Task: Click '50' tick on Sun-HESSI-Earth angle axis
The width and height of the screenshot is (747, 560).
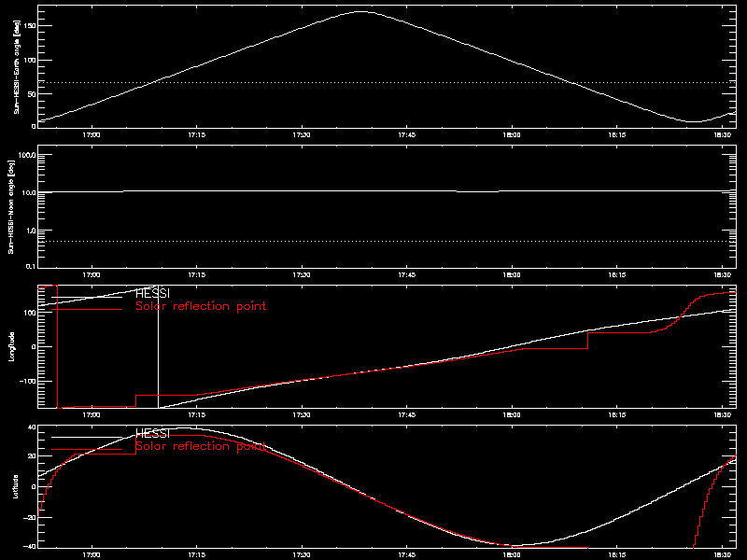Action: [32, 94]
